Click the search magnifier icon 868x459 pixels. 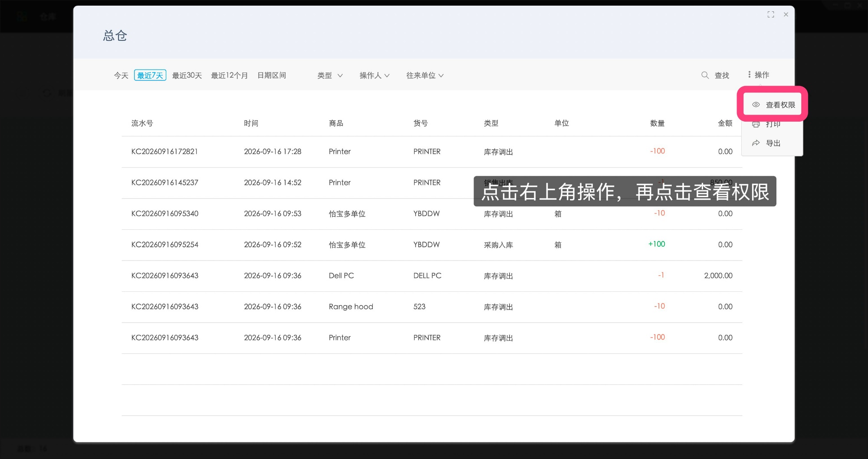[705, 75]
